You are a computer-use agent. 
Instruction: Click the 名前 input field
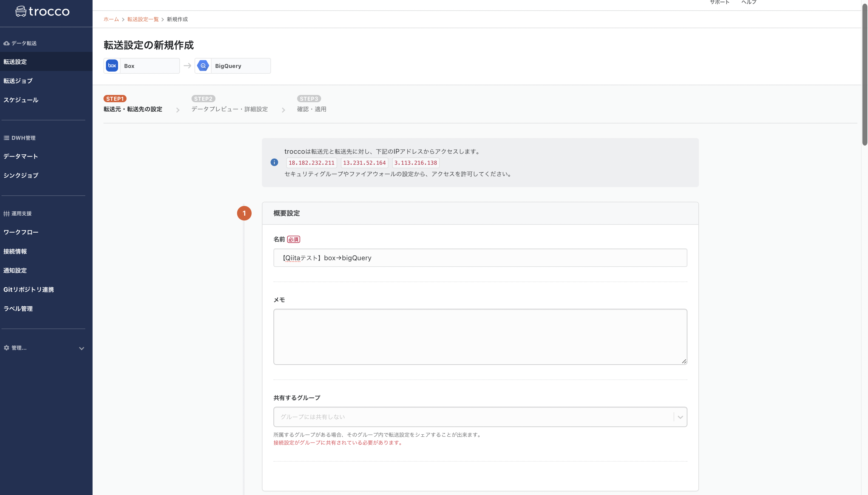pos(480,258)
